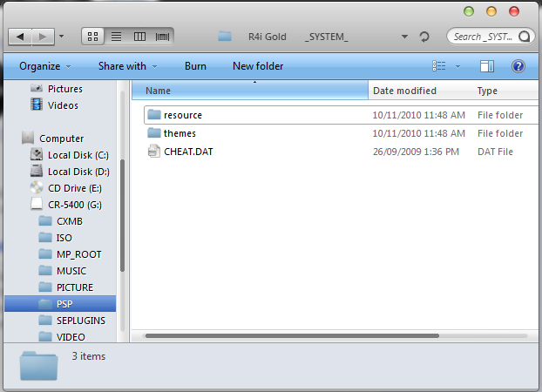Click the Burn button
The image size is (542, 392).
(x=195, y=66)
